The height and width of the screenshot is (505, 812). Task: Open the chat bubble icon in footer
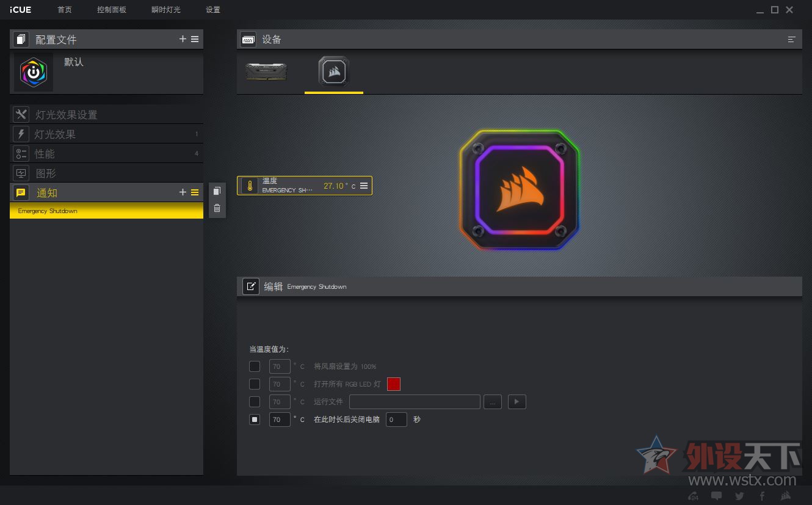click(717, 496)
